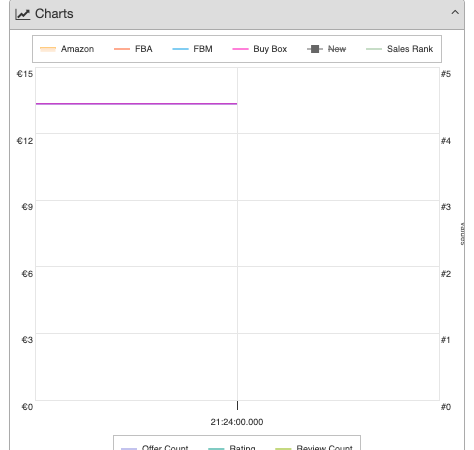Click the 21:24:00.000 time axis label

tap(237, 422)
